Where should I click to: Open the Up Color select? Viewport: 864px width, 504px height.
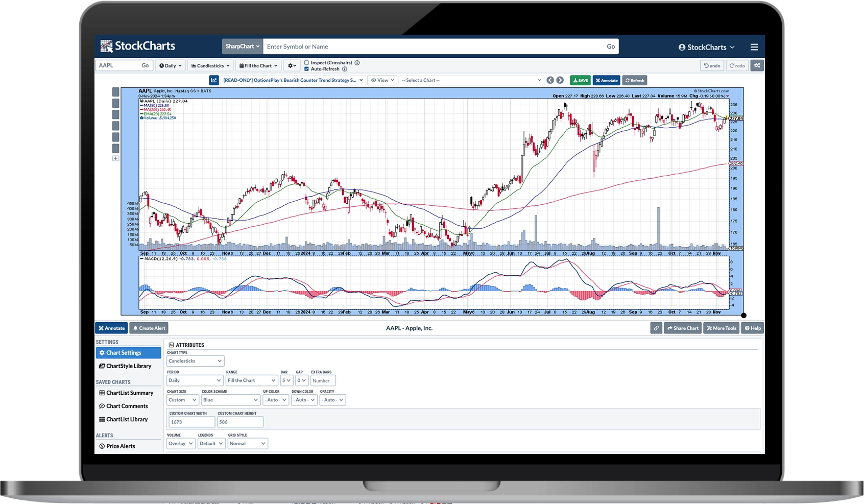[276, 400]
